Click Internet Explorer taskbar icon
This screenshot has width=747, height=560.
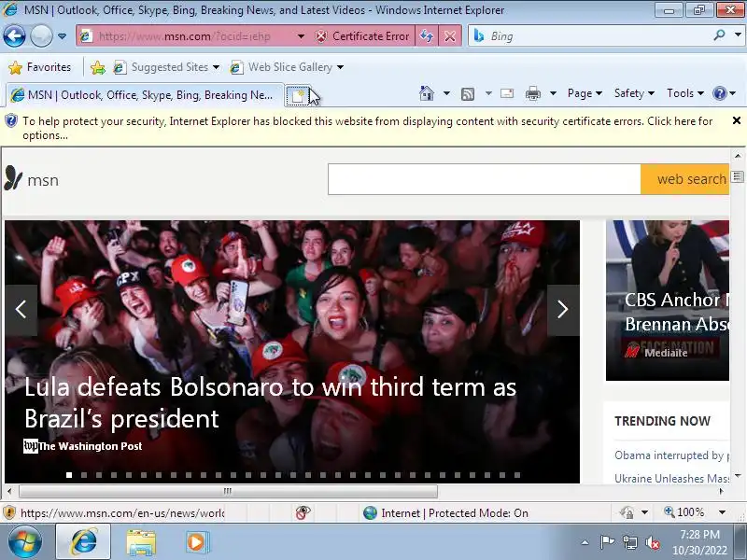(x=84, y=542)
